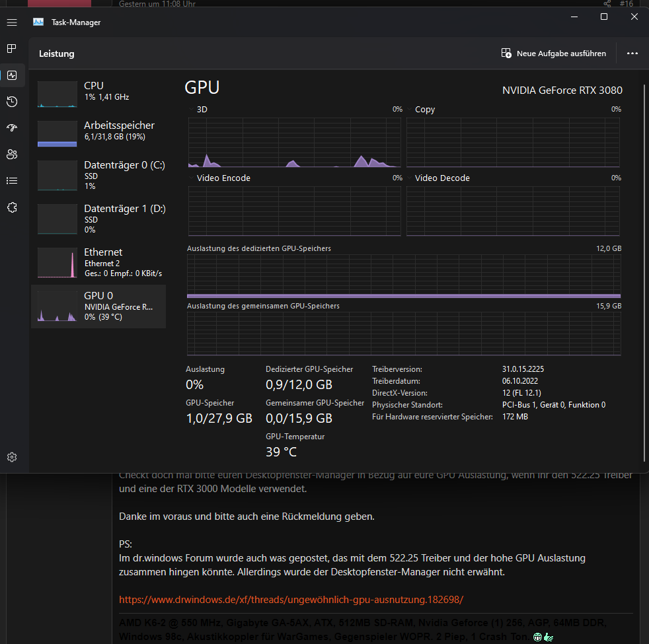
Task: Click 'Neue Aufgabe ausführen' button
Action: [553, 54]
